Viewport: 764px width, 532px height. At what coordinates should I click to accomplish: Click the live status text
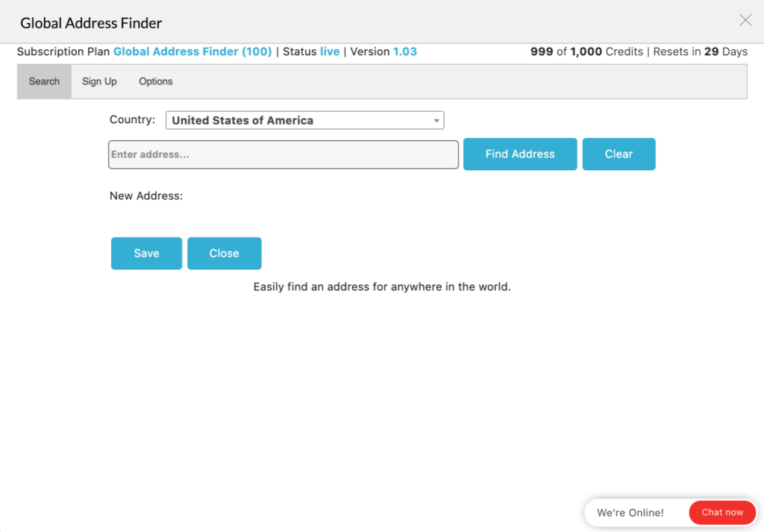(x=330, y=51)
